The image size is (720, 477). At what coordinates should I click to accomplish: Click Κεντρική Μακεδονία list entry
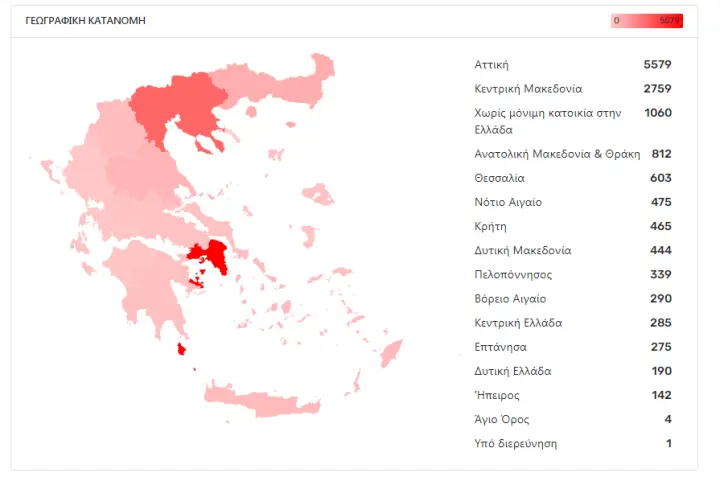coord(573,89)
